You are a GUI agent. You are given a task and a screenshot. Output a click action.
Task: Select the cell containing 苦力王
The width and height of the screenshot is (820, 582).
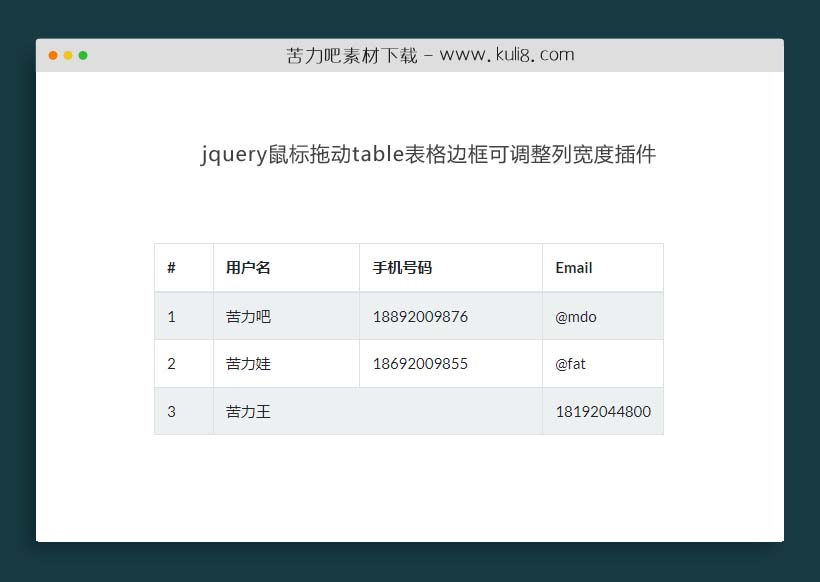[x=248, y=411]
